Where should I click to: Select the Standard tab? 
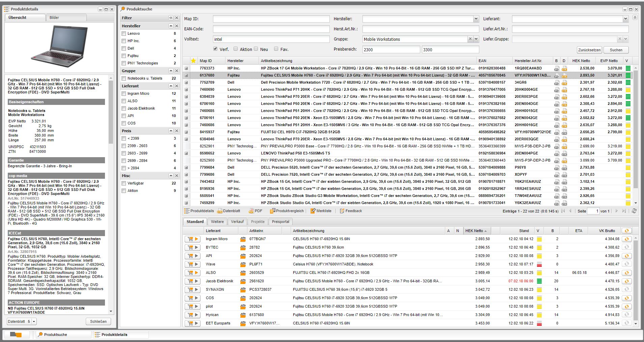195,222
